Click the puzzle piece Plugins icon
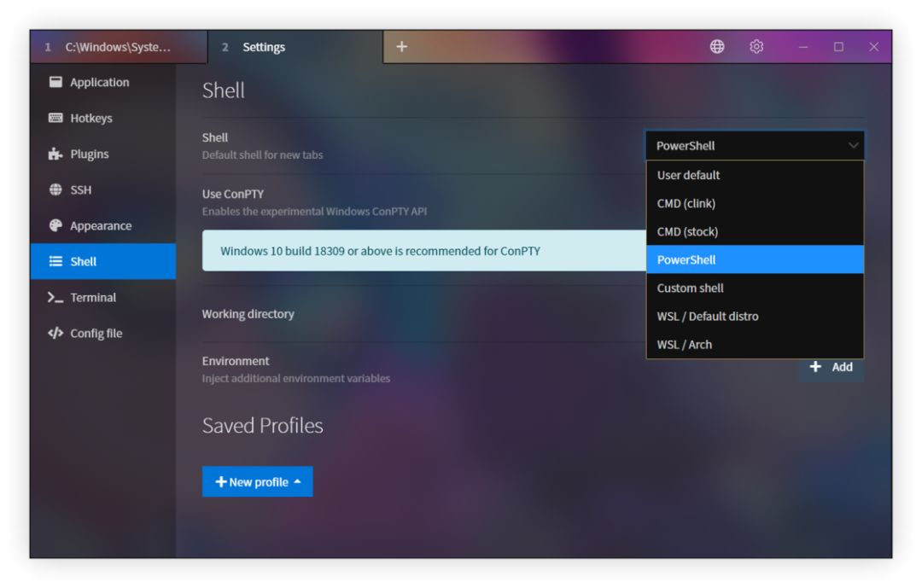Screen dimensions: 922x588 pyautogui.click(x=55, y=154)
